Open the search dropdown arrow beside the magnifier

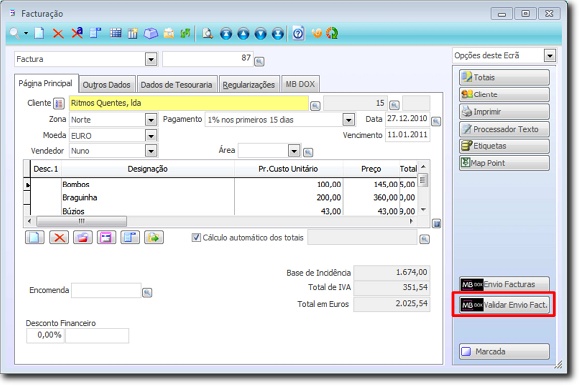pyautogui.click(x=26, y=34)
